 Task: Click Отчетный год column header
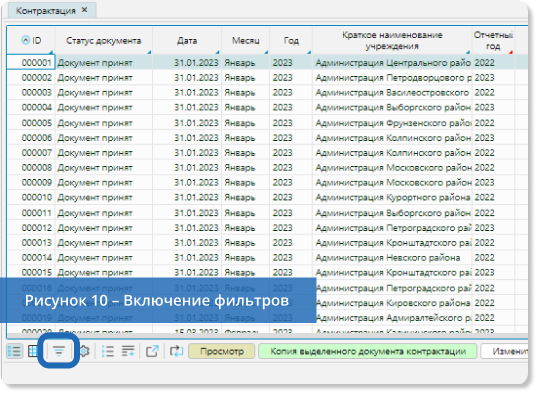tap(493, 41)
